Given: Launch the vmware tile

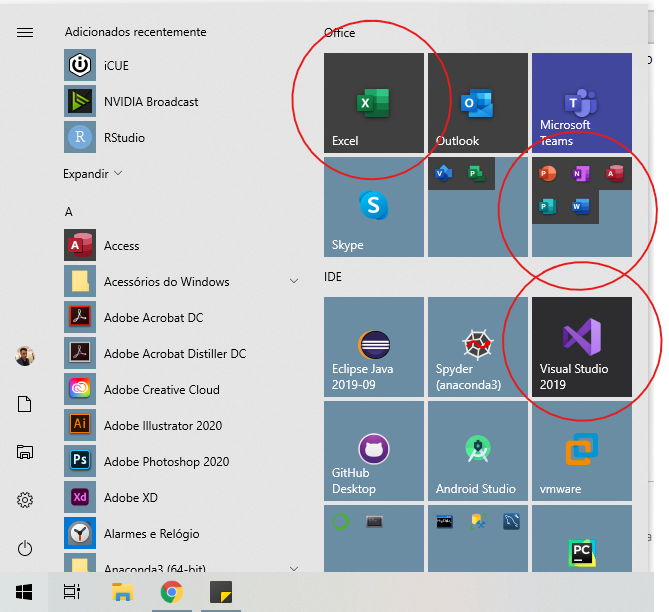Looking at the screenshot, I should pyautogui.click(x=582, y=451).
